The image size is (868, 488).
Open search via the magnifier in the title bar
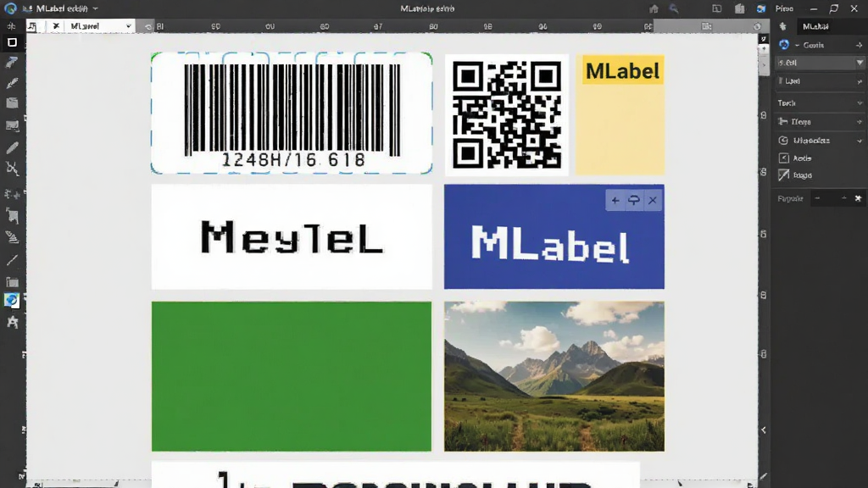[674, 8]
